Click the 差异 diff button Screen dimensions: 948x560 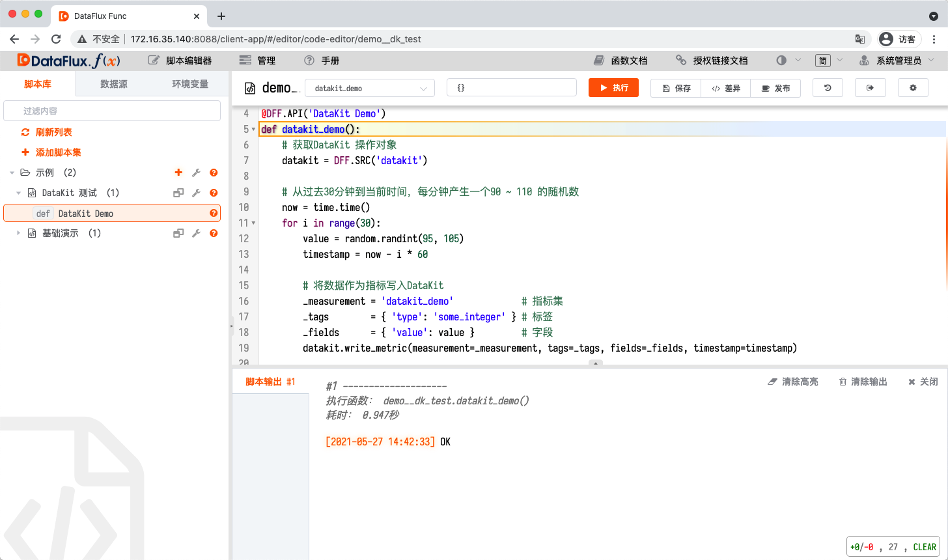[726, 88]
